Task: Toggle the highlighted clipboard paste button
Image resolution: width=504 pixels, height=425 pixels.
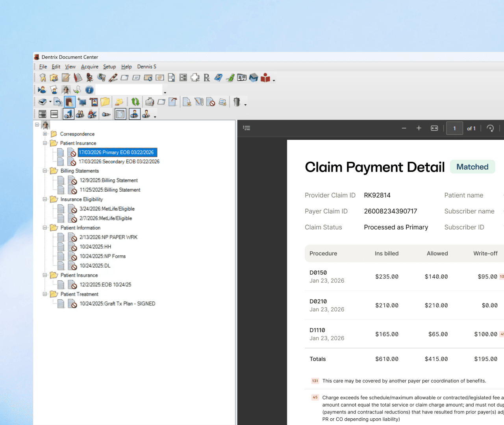Action: coord(69,102)
